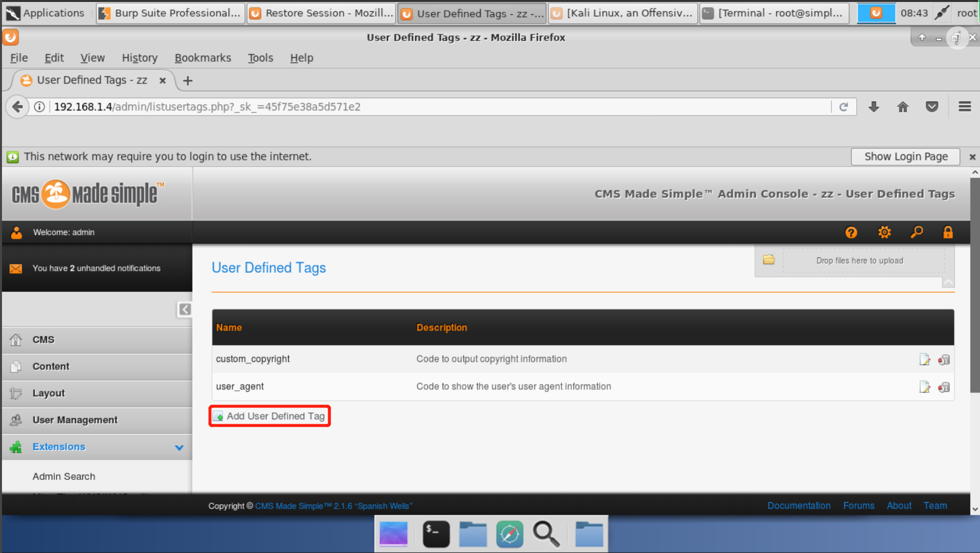Collapse the file upload drop panel
980x553 pixels.
947,283
